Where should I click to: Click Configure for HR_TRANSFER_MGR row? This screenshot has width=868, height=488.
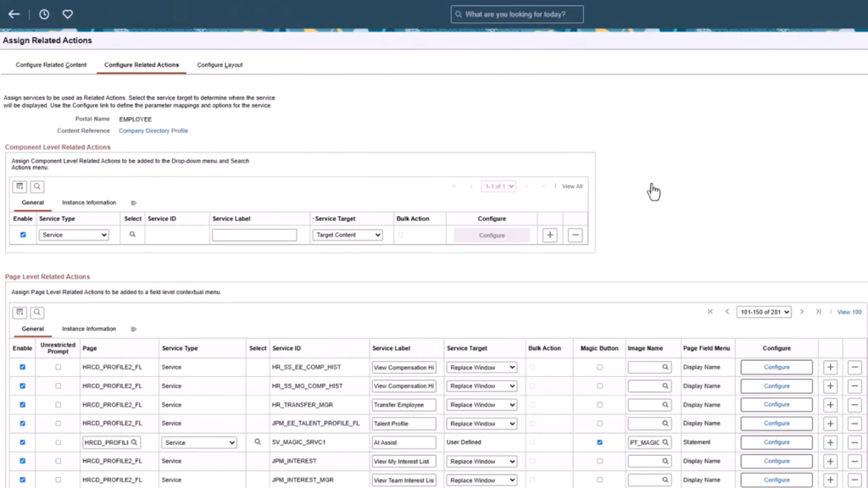pos(776,405)
